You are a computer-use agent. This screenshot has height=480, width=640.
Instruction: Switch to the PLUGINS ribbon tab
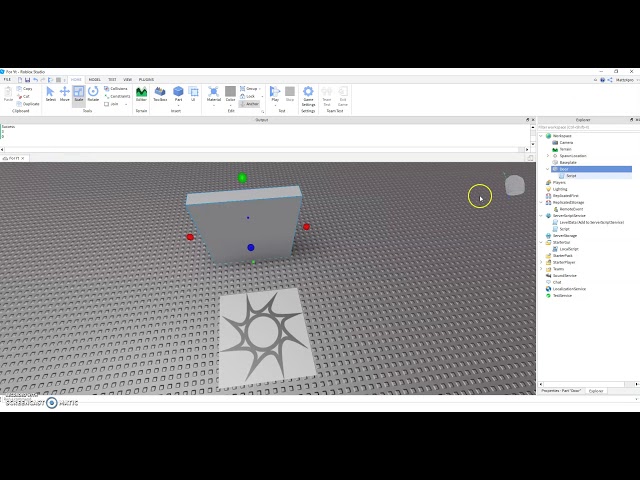coord(147,80)
